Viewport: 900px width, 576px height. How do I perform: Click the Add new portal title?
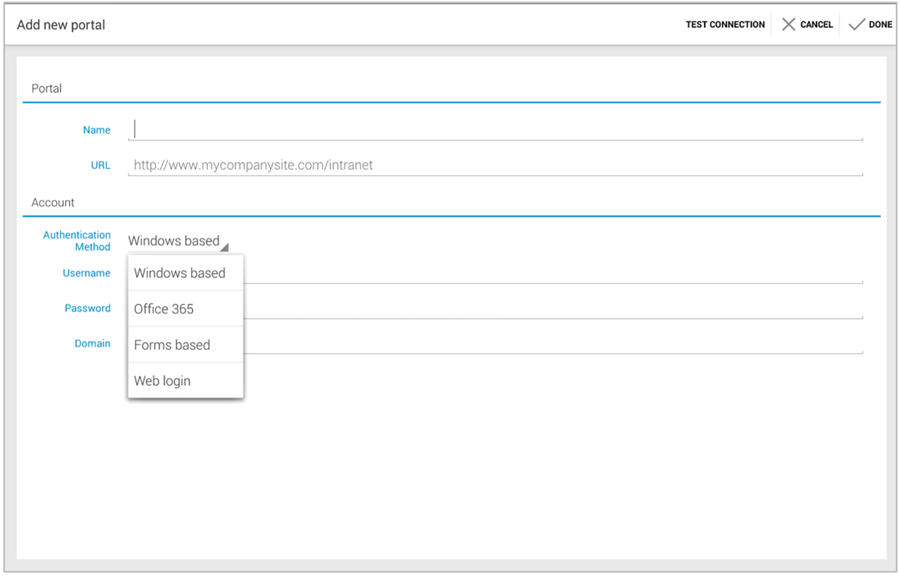(x=62, y=23)
